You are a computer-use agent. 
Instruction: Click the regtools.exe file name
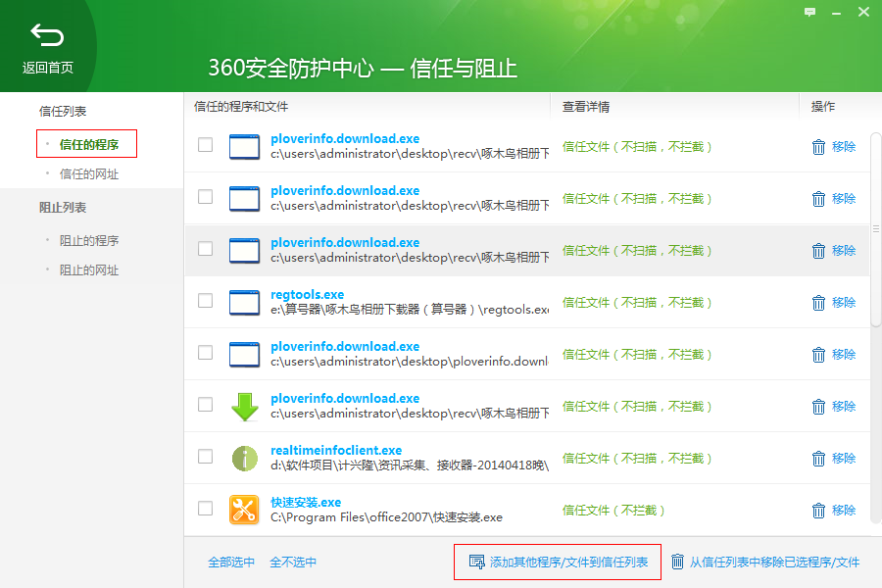point(307,294)
